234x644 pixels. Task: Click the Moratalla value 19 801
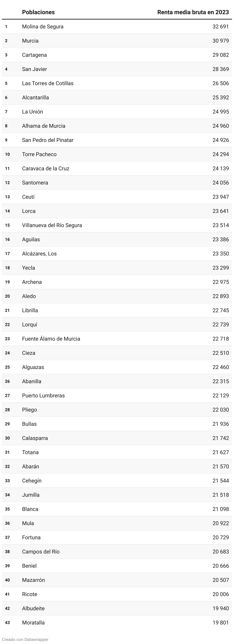click(221, 623)
